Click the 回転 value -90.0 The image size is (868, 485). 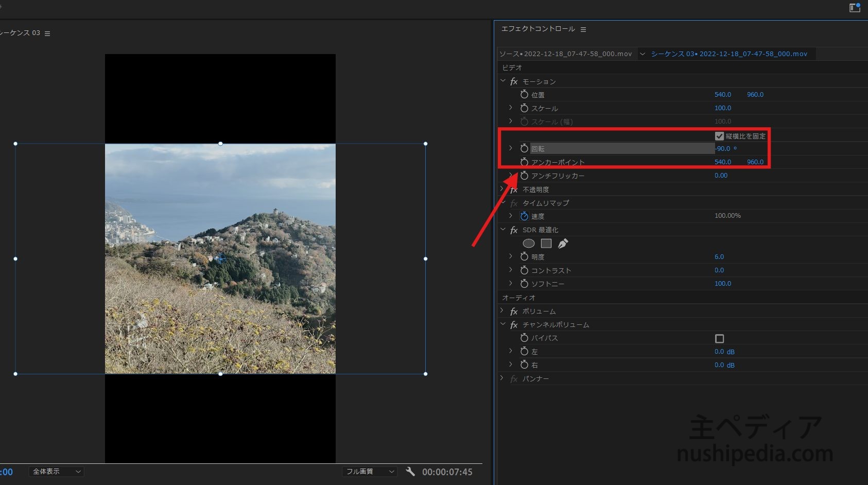(x=723, y=149)
